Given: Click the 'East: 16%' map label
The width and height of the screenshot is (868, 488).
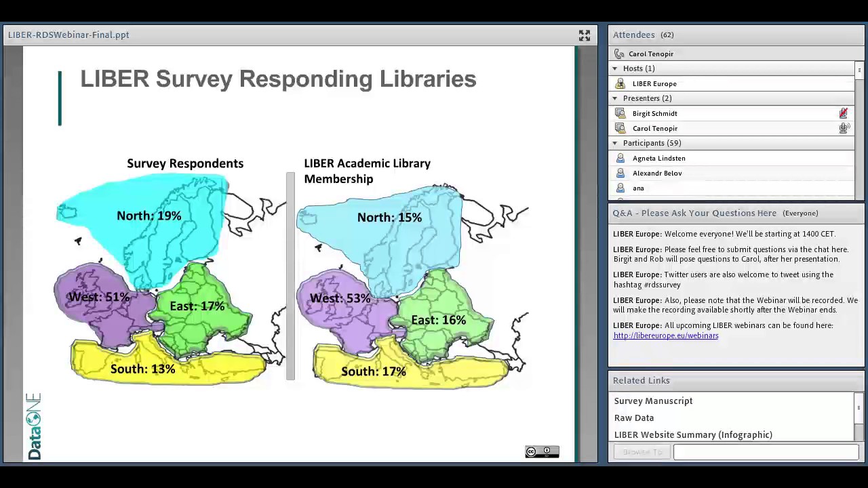Looking at the screenshot, I should pos(438,320).
